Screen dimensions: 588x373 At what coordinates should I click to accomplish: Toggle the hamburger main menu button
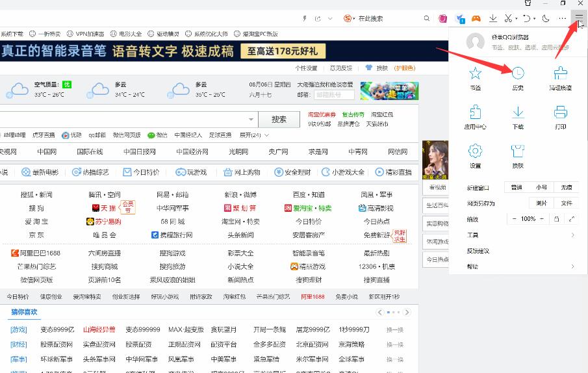click(579, 18)
